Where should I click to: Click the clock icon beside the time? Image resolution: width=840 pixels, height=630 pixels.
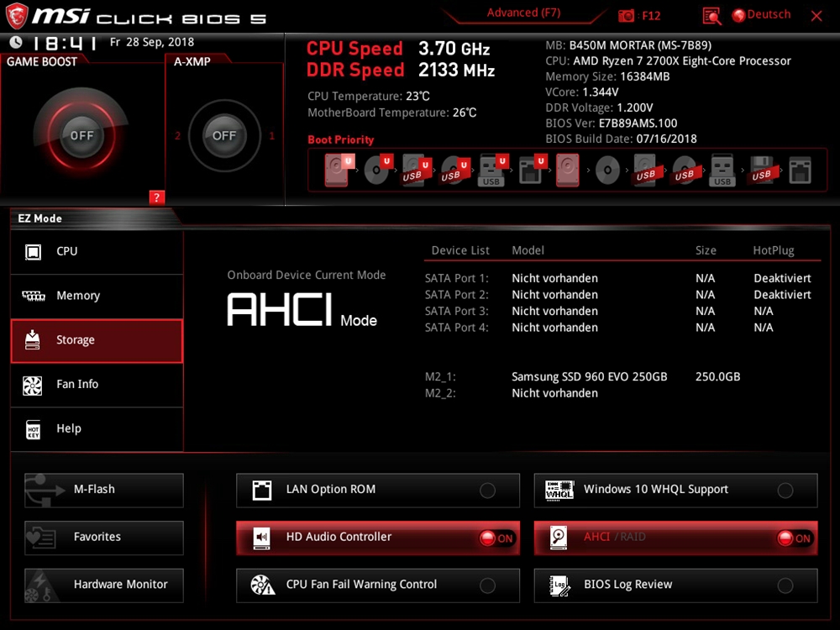pyautogui.click(x=16, y=42)
